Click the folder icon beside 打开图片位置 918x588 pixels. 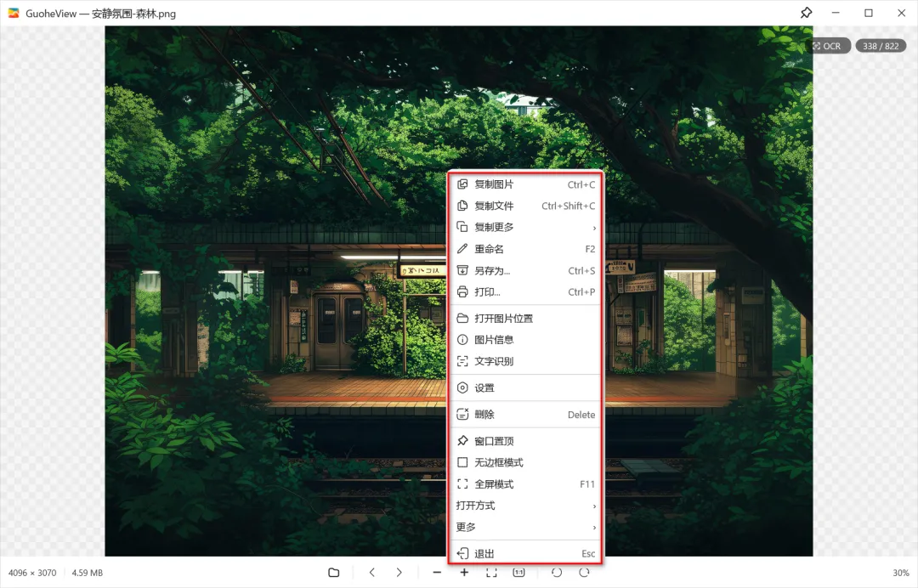pyautogui.click(x=462, y=319)
